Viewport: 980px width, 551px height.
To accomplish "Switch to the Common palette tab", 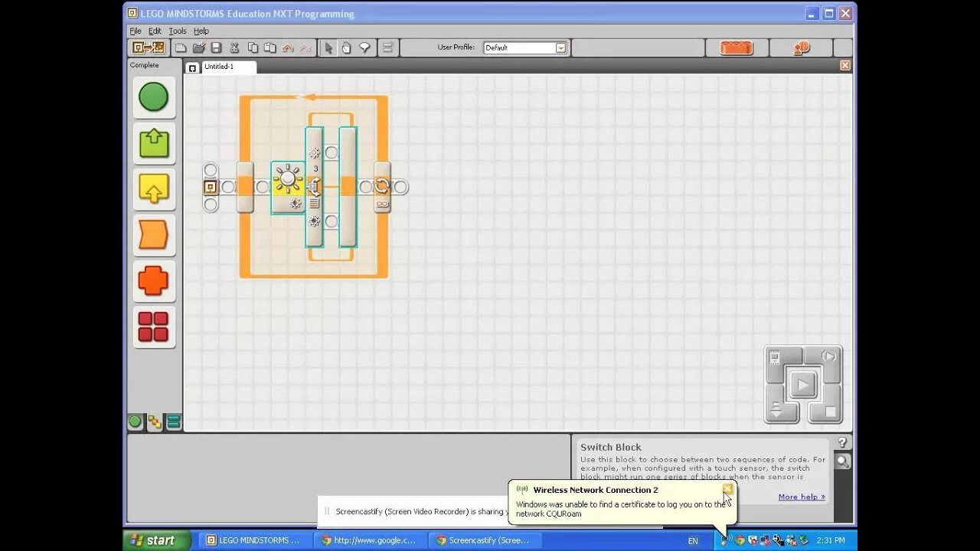I will 136,422.
